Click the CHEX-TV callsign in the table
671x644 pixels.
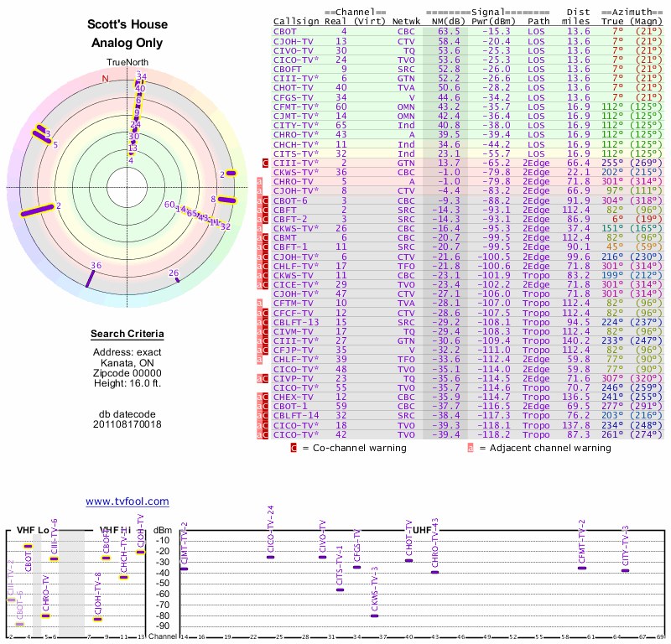click(x=293, y=397)
